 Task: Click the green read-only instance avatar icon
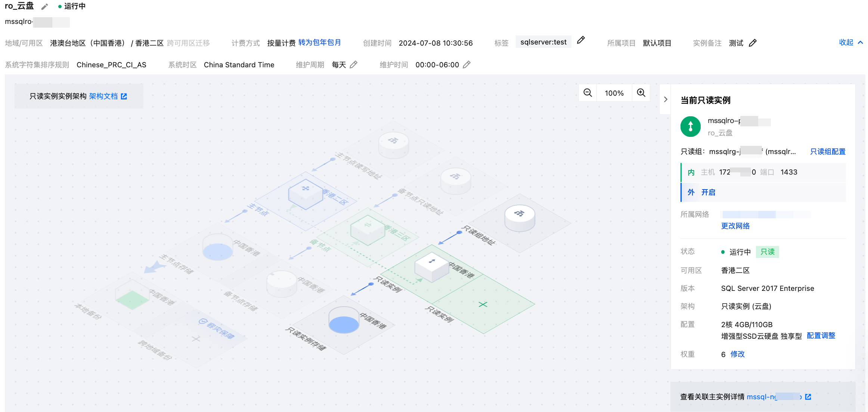pos(691,127)
